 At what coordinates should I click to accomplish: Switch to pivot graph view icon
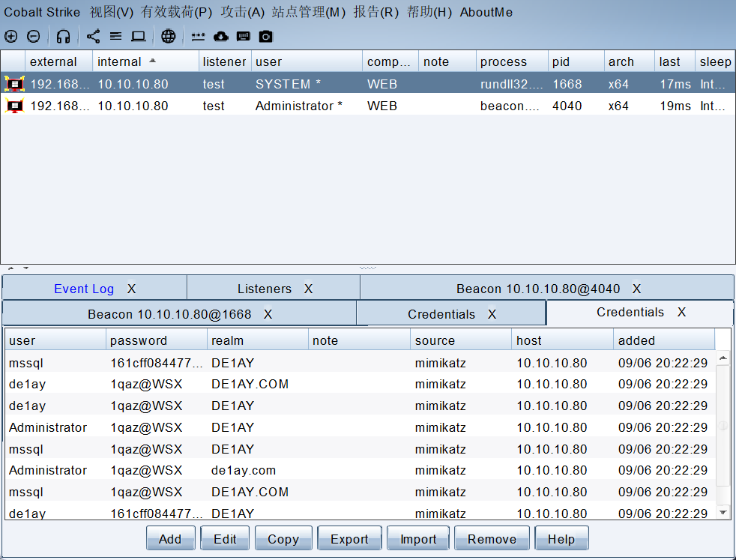coord(93,36)
